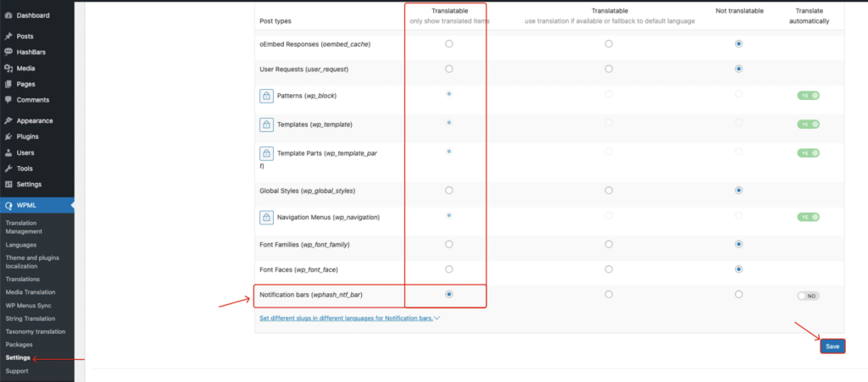The image size is (868, 382).
Task: Click the Media sidebar icon
Action: (x=8, y=69)
